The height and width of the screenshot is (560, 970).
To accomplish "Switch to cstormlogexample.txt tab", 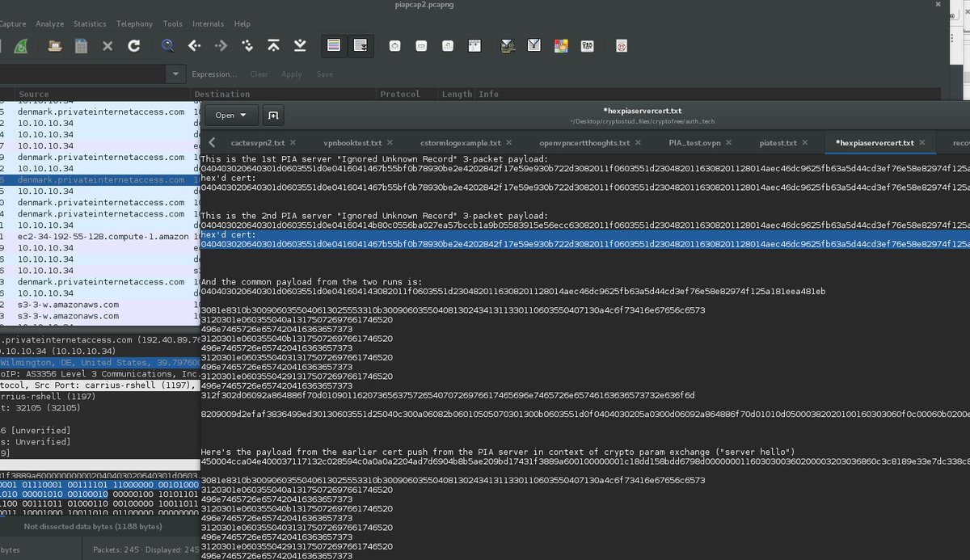I will tap(461, 143).
